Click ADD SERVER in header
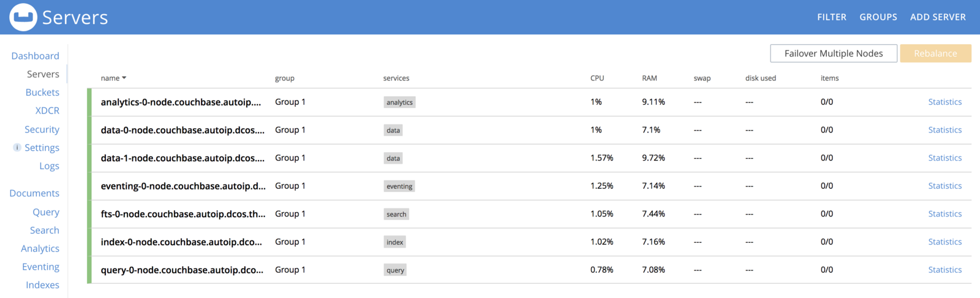The width and height of the screenshot is (980, 298). [x=938, y=17]
